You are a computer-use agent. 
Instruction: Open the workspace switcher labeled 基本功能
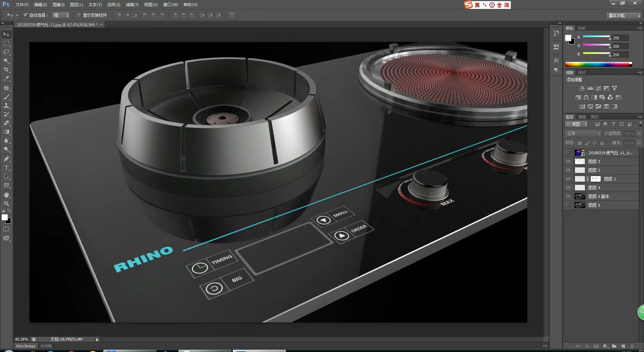tap(623, 15)
